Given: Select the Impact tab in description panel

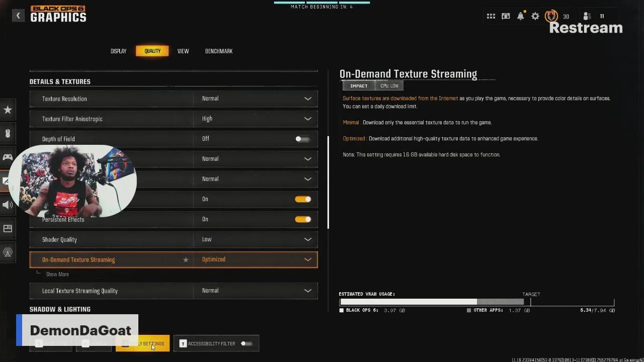Looking at the screenshot, I should 359,86.
